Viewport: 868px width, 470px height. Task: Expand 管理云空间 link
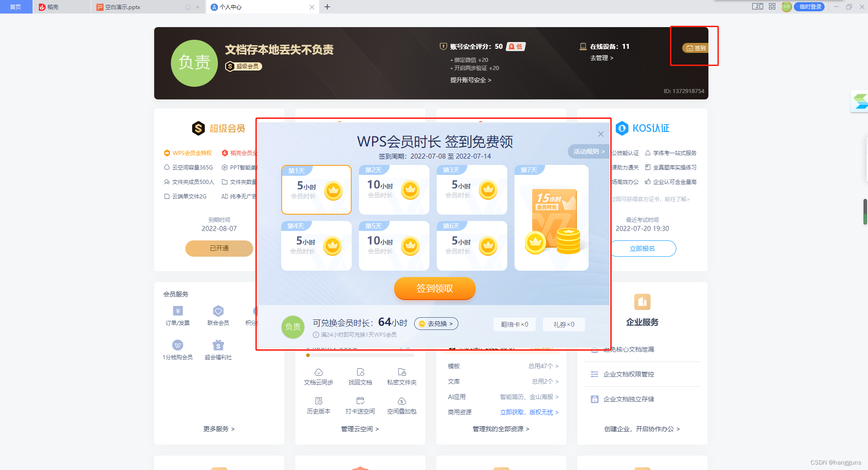tap(360, 429)
